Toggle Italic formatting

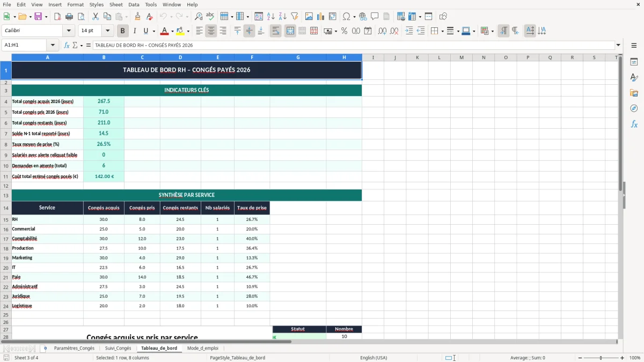tap(134, 31)
